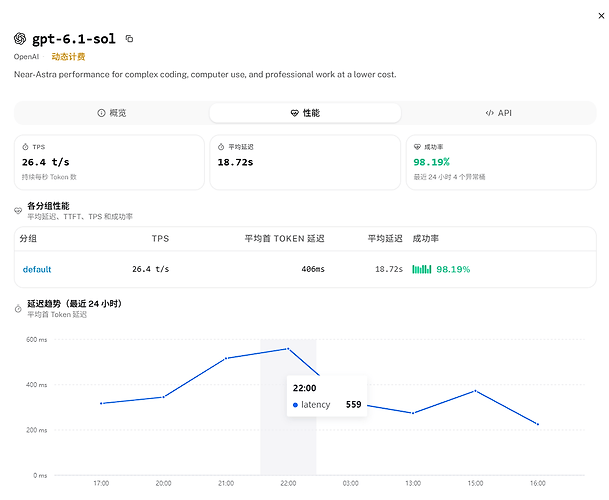The width and height of the screenshot is (609, 500).
Task: Select the 16:00 data point on chart
Action: point(538,424)
